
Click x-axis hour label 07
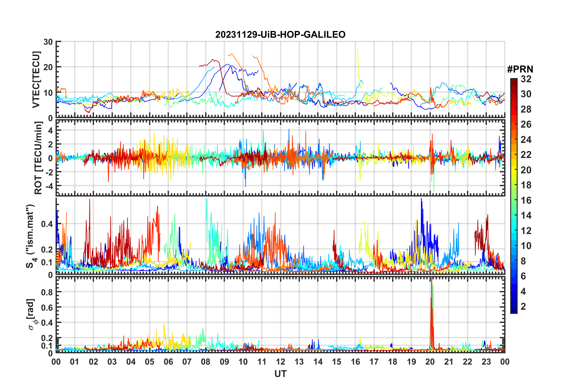(x=187, y=362)
